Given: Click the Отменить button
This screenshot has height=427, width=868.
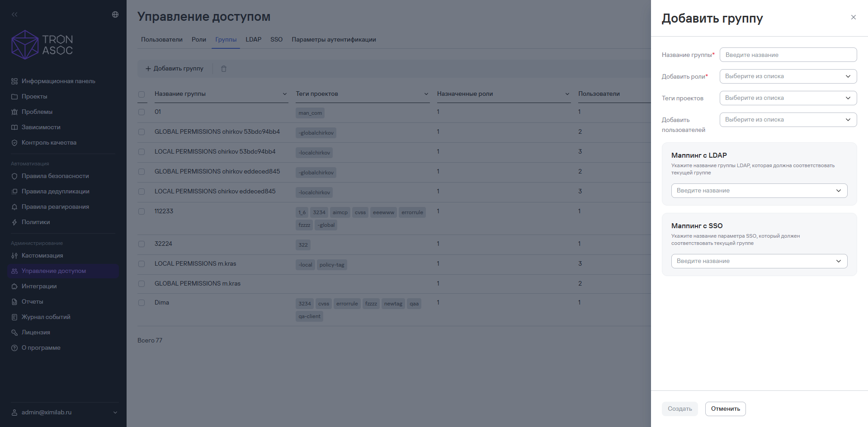Looking at the screenshot, I should 726,409.
